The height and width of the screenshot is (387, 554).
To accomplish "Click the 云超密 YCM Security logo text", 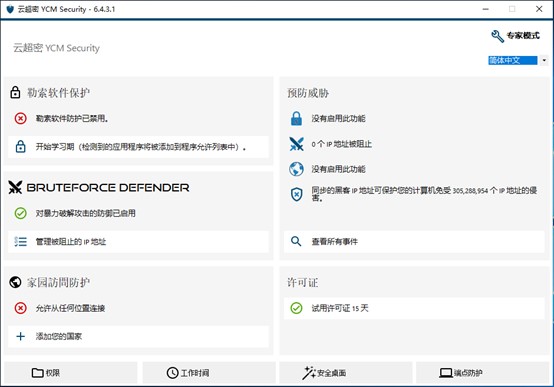I will (57, 48).
